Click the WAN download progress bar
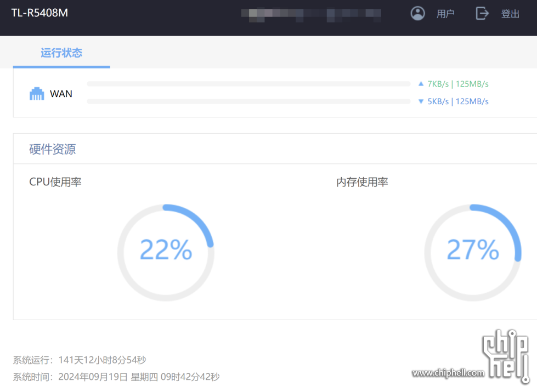The width and height of the screenshot is (537, 392). click(248, 101)
